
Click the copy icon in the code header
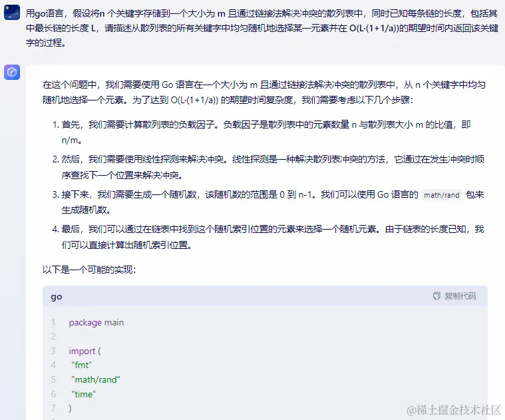(x=436, y=296)
